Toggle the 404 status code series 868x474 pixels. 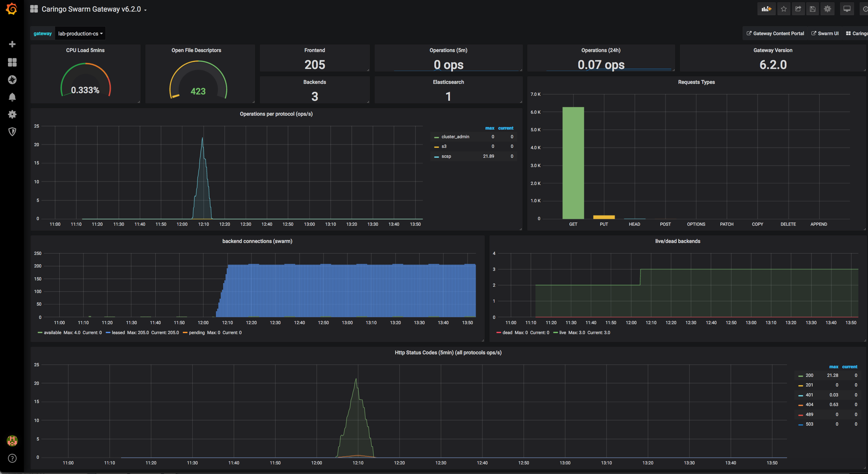tap(809, 405)
